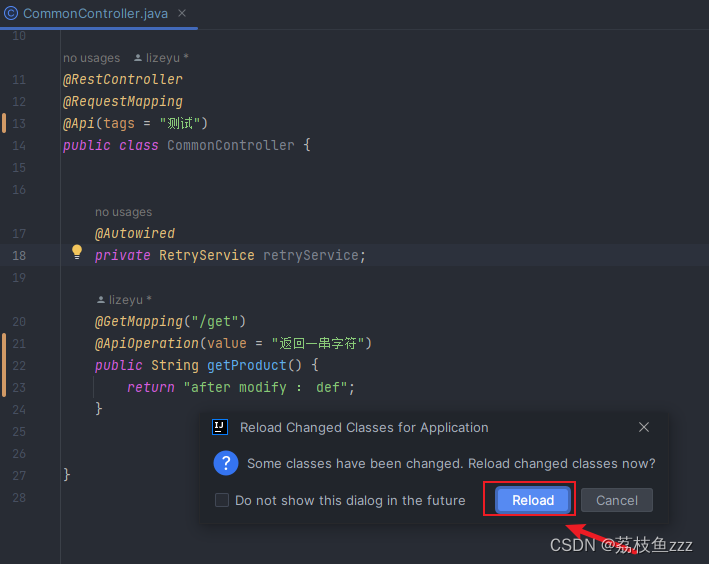
Task: Click the @RestController annotation
Action: (123, 79)
